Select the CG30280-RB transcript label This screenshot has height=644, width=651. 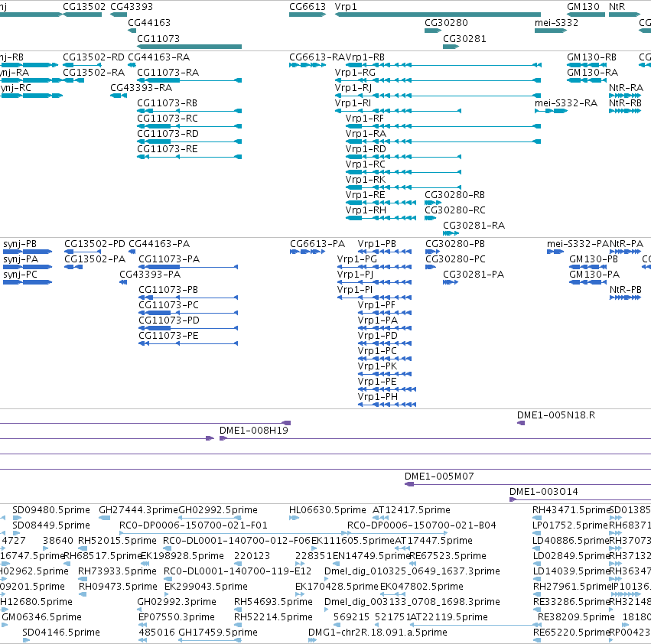[x=454, y=195]
